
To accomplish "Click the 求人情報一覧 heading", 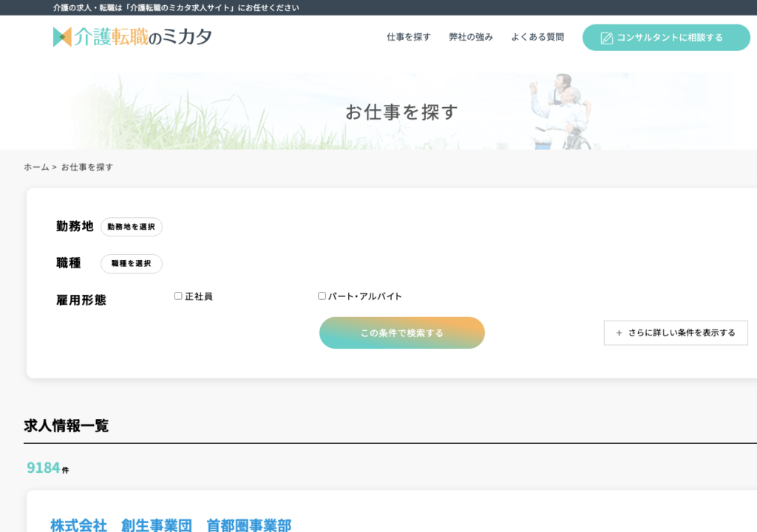I will (66, 426).
